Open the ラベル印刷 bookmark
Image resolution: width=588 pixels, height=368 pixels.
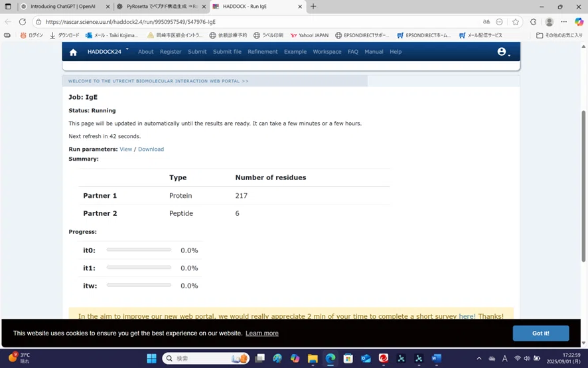(x=268, y=35)
